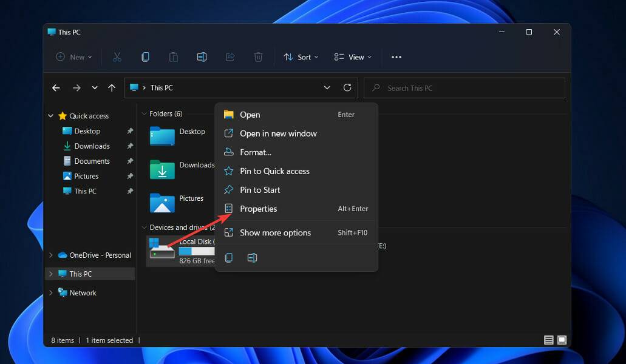This screenshot has width=626, height=364.
Task: Refresh the This PC view
Action: 347,88
